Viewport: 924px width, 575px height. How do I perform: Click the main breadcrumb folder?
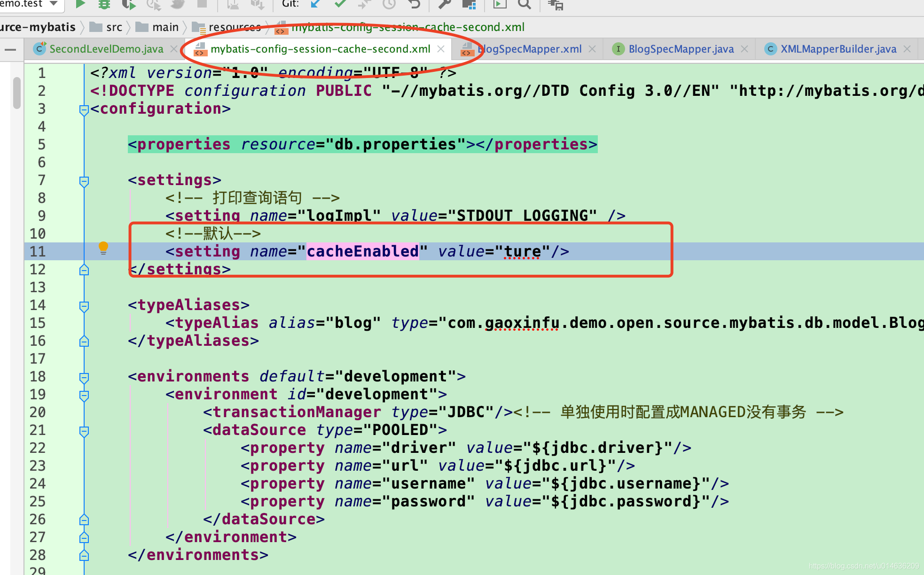[157, 27]
